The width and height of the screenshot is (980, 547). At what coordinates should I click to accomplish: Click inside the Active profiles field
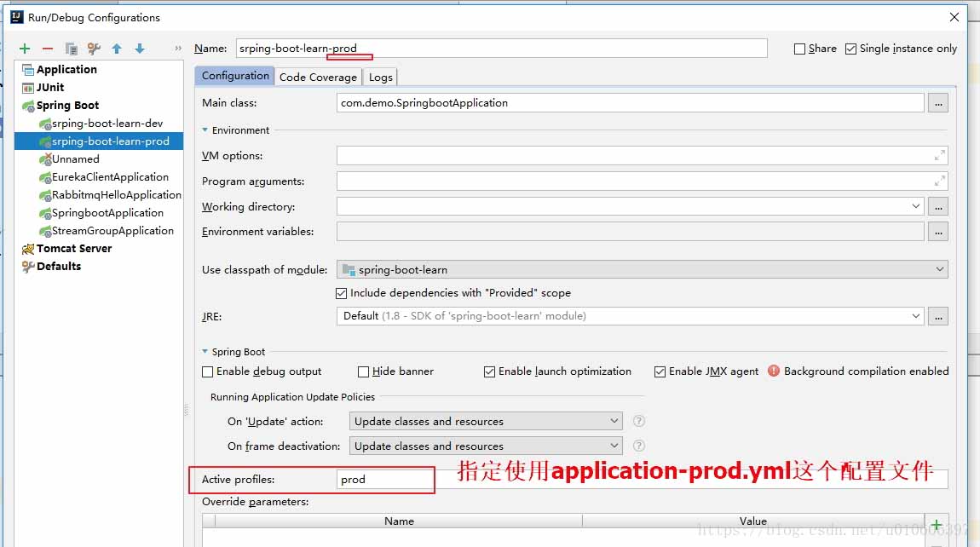point(383,479)
